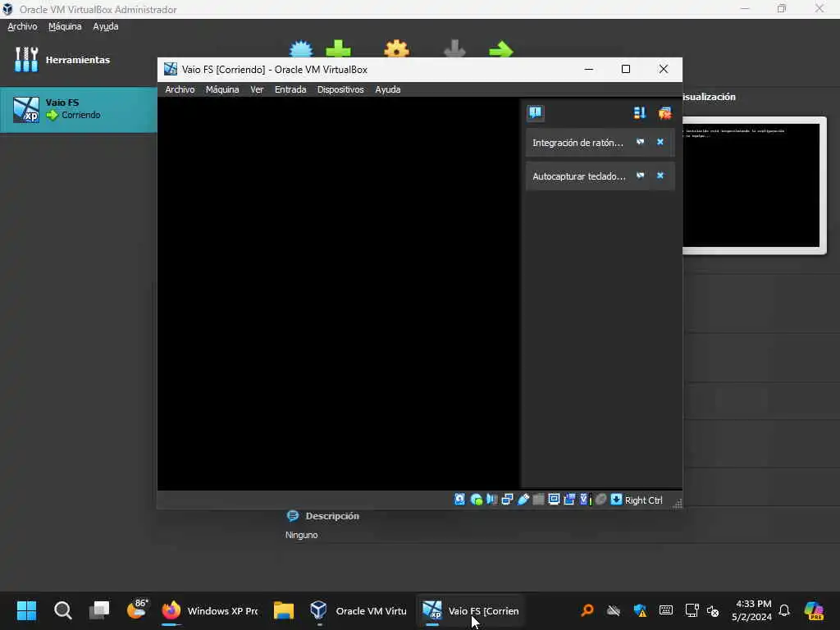Viewport: 840px width, 630px height.
Task: Pin the Autocapturar teclado notification
Action: 640,176
